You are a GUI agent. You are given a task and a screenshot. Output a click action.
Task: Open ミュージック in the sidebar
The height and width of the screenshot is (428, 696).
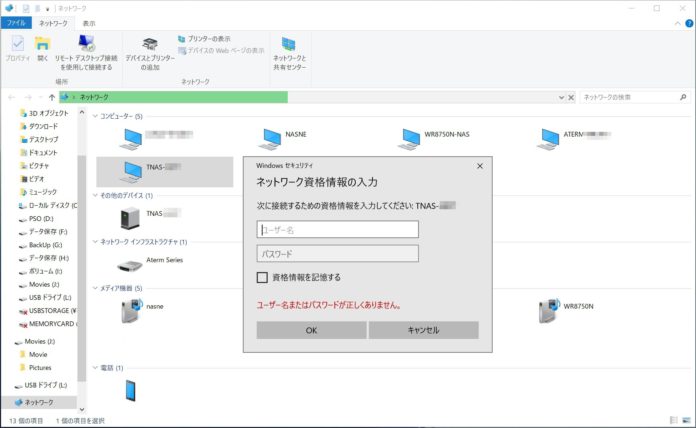[x=39, y=192]
